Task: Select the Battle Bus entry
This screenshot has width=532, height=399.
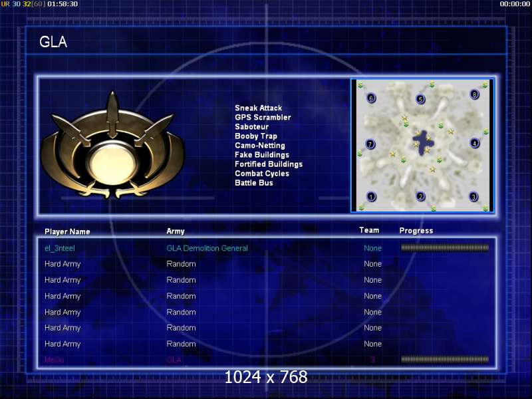Action: [254, 183]
